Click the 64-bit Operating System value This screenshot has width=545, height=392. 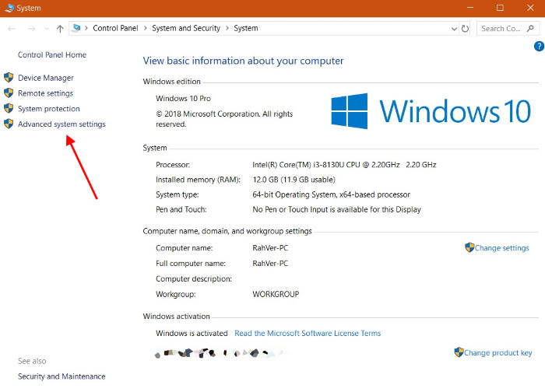pos(331,194)
